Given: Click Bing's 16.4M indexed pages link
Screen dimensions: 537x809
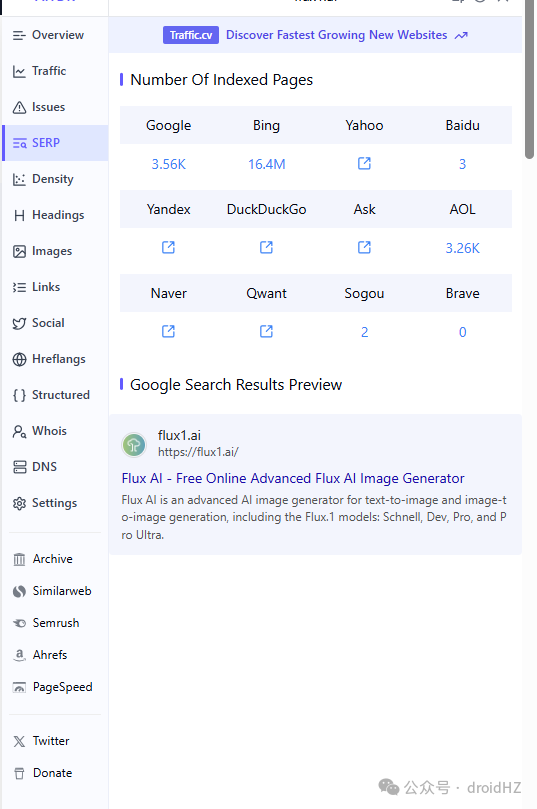Looking at the screenshot, I should pyautogui.click(x=266, y=164).
